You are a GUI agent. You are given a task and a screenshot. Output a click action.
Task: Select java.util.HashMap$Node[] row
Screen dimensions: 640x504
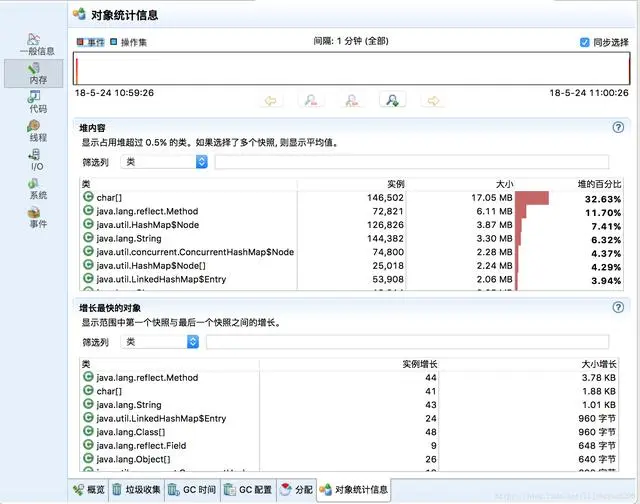click(x=351, y=266)
